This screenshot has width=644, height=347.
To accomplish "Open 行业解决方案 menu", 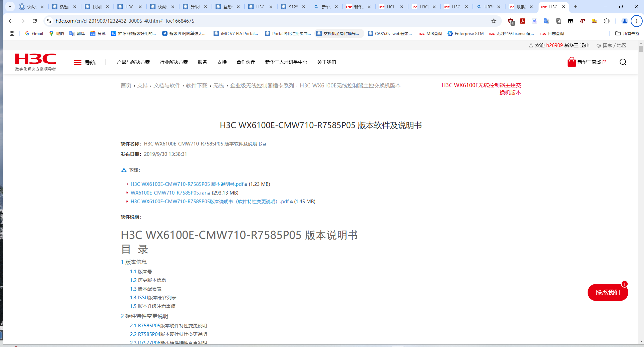I will pos(174,62).
